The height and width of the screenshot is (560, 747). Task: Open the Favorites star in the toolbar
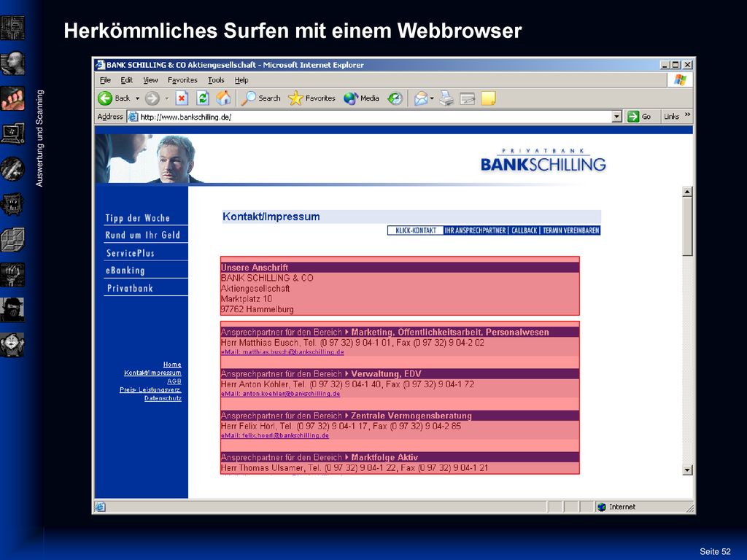point(311,98)
